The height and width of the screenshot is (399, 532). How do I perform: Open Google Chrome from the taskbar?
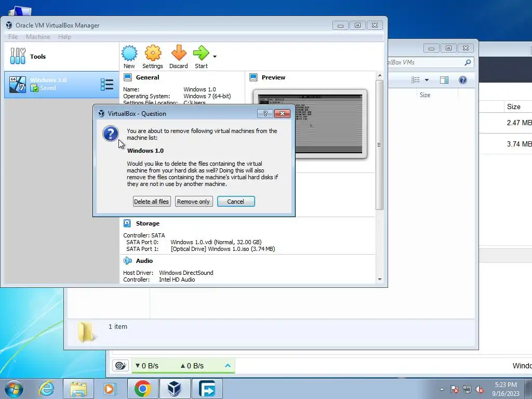click(142, 389)
